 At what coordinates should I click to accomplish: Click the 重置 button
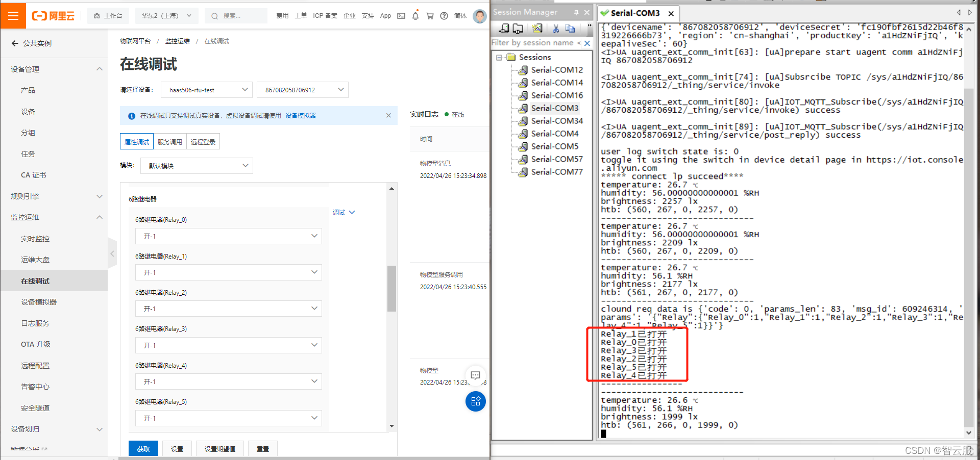pyautogui.click(x=263, y=449)
